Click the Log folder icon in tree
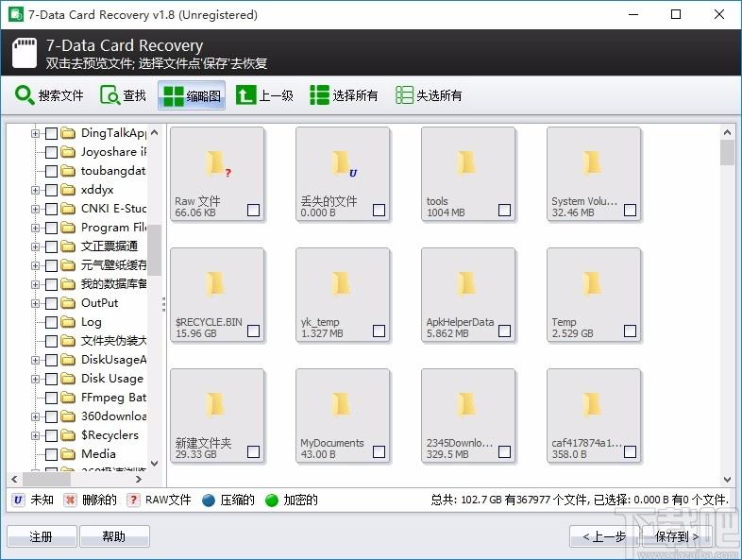Image resolution: width=742 pixels, height=560 pixels. [69, 322]
